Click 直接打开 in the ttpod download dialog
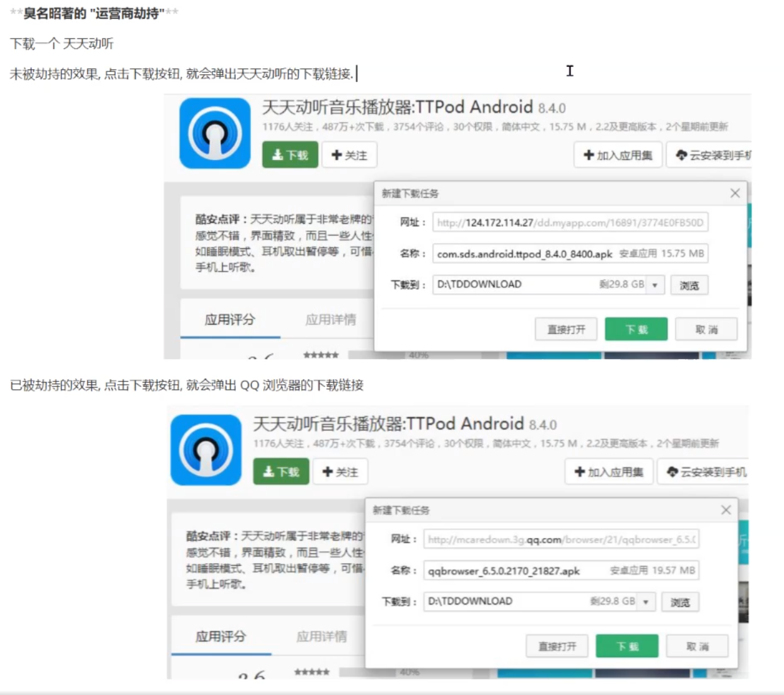This screenshot has width=784, height=695. point(566,329)
